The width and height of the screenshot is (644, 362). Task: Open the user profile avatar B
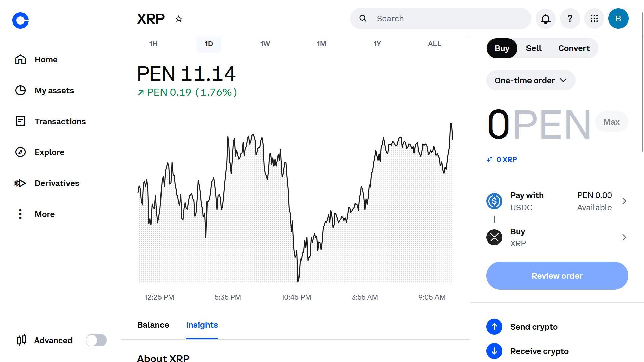click(x=618, y=19)
